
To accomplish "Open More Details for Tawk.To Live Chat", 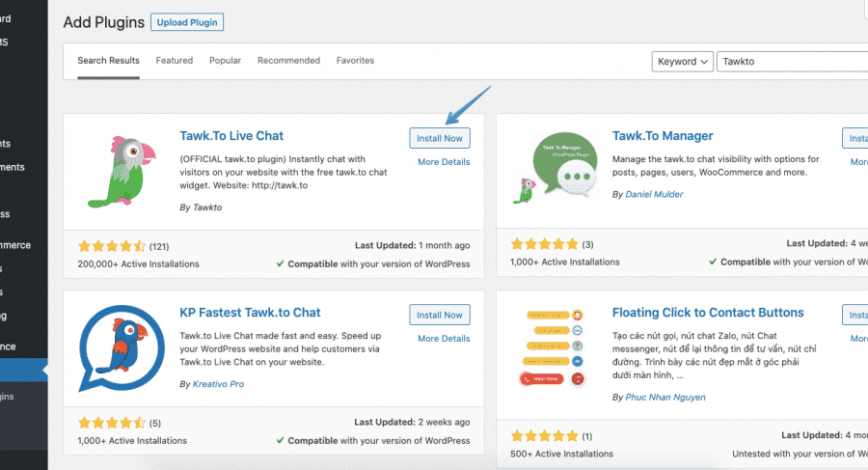I will 444,162.
